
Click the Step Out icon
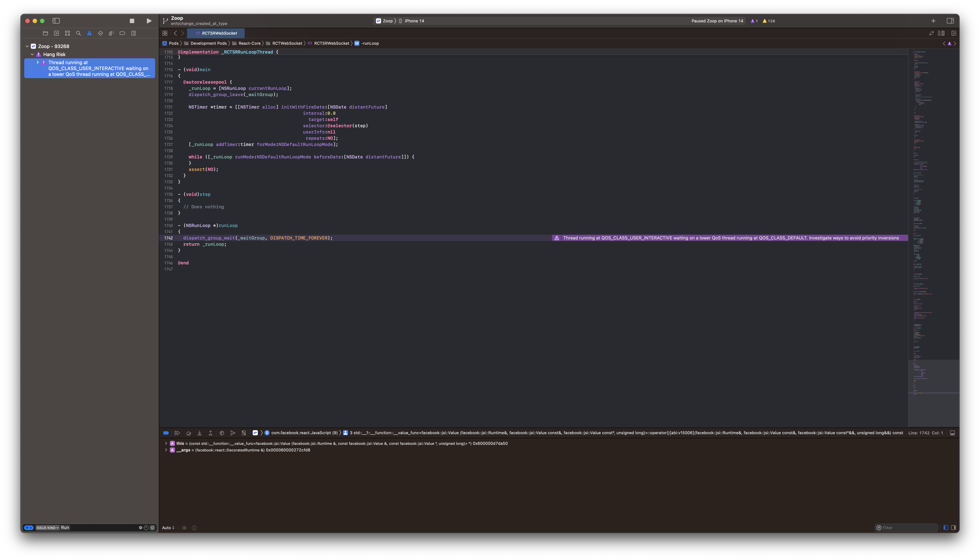210,433
